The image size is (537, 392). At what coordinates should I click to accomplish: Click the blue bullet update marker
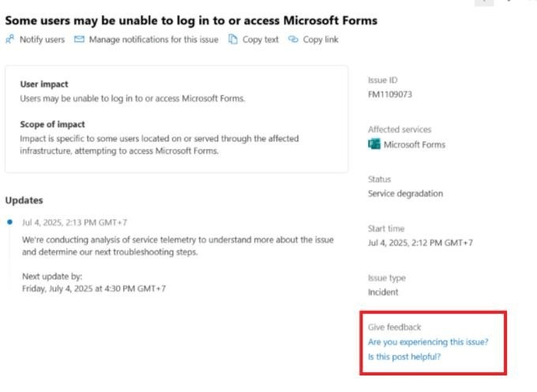10,222
